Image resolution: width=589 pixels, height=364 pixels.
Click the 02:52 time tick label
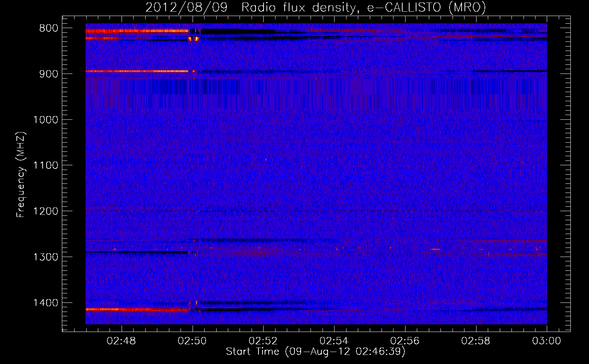pyautogui.click(x=263, y=341)
